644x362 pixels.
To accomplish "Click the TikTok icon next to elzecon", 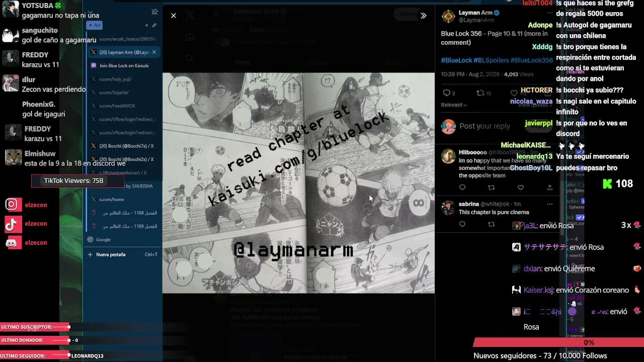I will 13,223.
